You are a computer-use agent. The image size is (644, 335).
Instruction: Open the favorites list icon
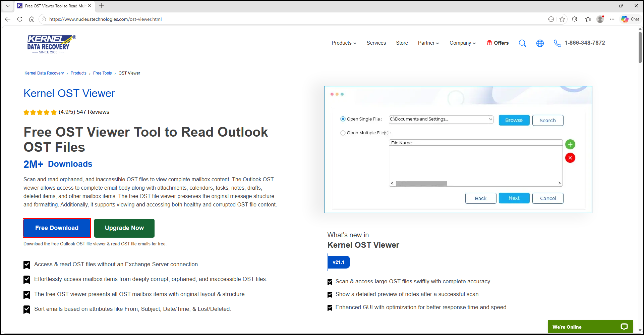click(x=588, y=19)
